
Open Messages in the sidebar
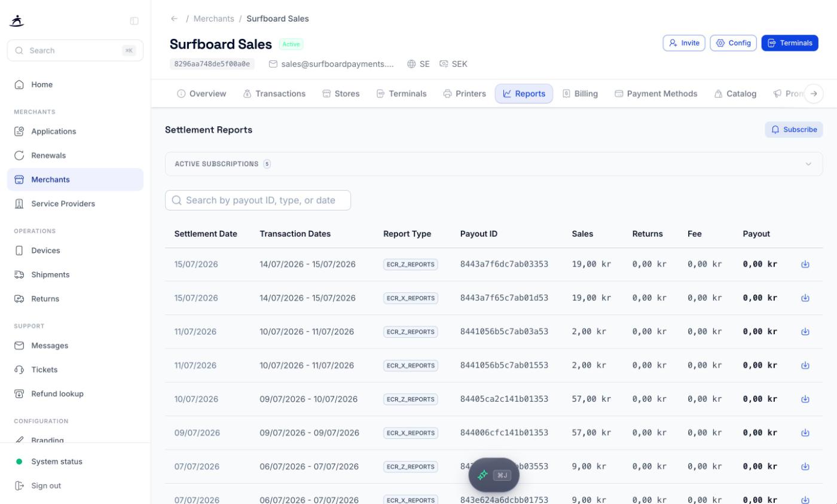point(75,346)
